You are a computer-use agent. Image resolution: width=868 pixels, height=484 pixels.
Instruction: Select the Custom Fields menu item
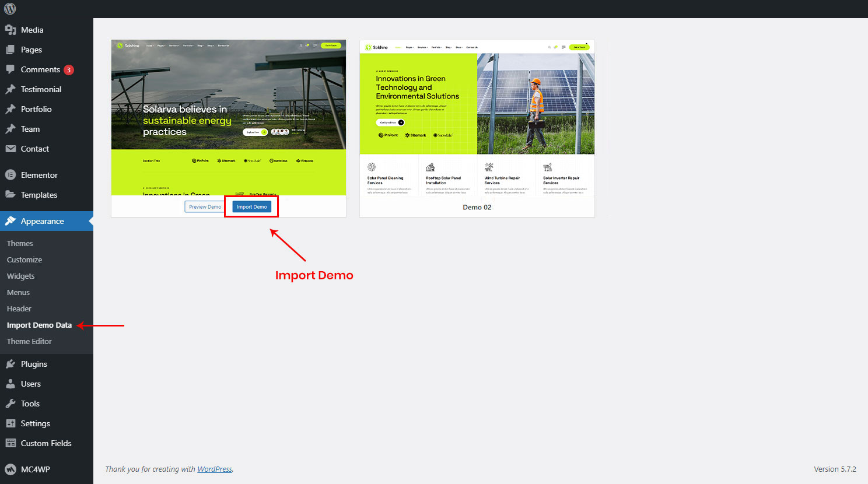pos(46,443)
